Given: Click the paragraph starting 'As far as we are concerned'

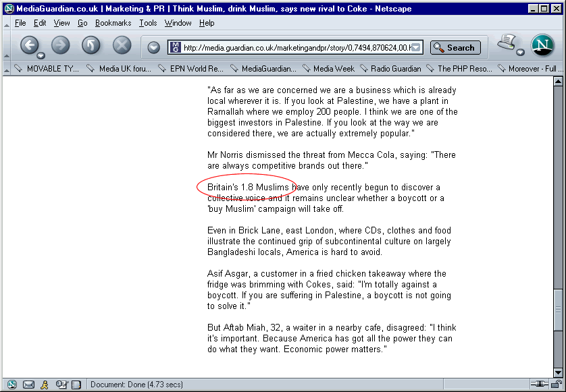Looking at the screenshot, I should tap(332, 111).
